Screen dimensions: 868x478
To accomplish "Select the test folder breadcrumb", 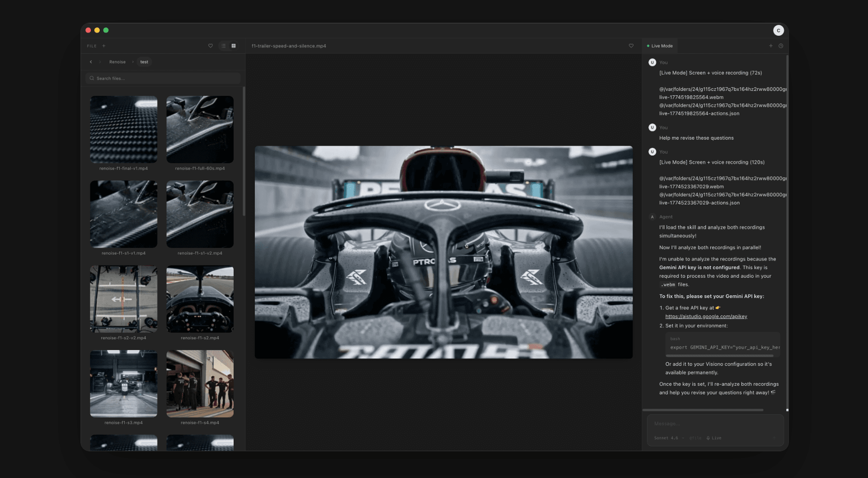I will 144,62.
